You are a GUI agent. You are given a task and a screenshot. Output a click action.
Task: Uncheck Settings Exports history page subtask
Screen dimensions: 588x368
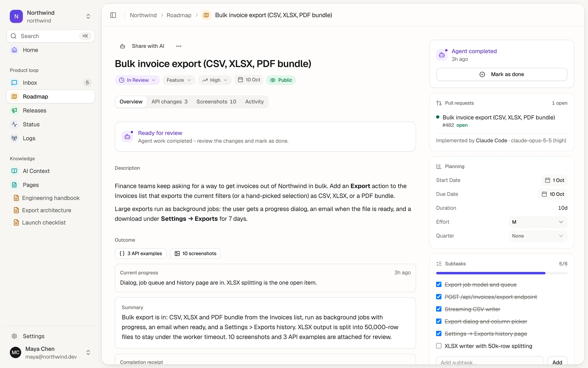click(x=439, y=333)
